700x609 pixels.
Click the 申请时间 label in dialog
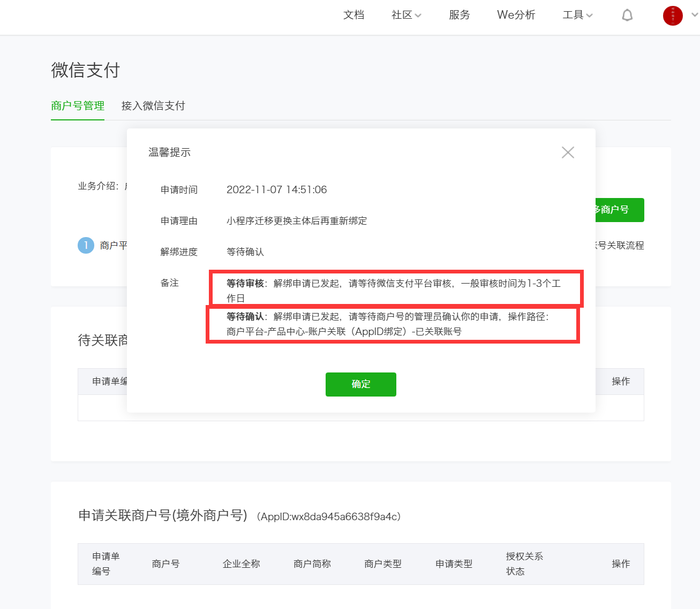179,190
